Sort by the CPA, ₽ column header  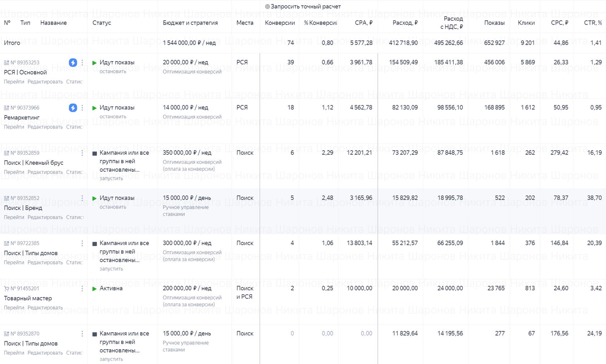[x=363, y=23]
